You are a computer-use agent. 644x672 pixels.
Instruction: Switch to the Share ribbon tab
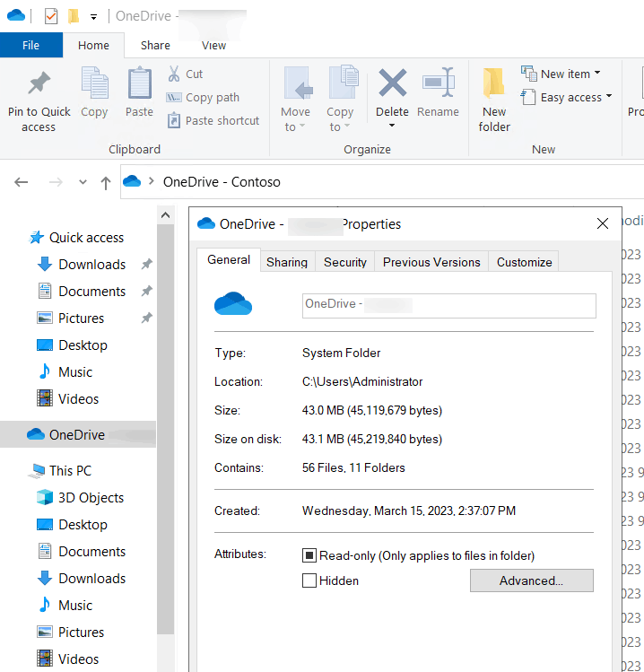click(155, 45)
